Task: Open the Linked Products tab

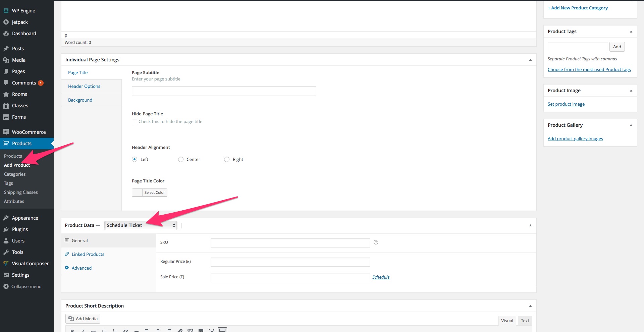Action: pyautogui.click(x=109, y=254)
